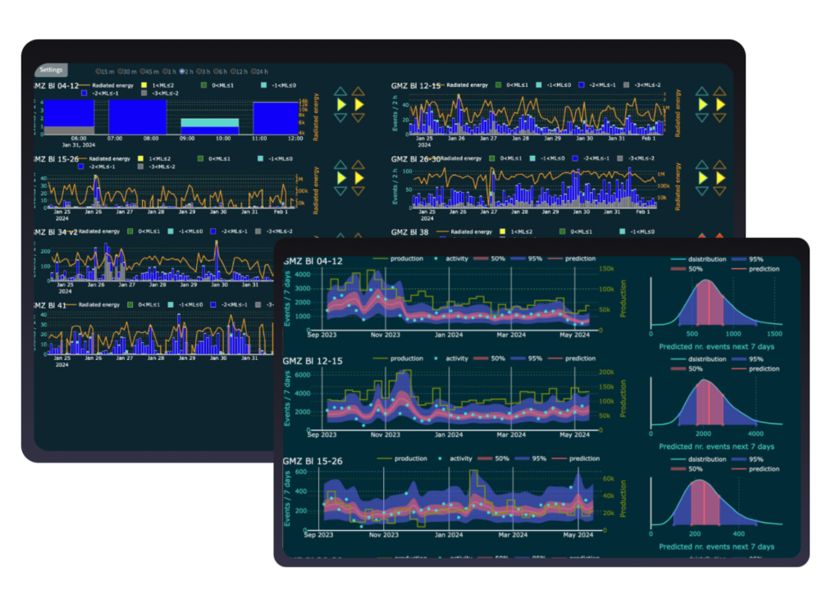
Task: Click orange-outlined right arrow for GMZ BI 26-30
Action: click(x=720, y=178)
